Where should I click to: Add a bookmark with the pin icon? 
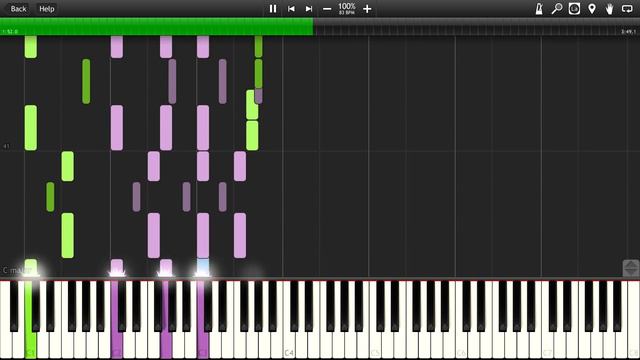click(592, 9)
